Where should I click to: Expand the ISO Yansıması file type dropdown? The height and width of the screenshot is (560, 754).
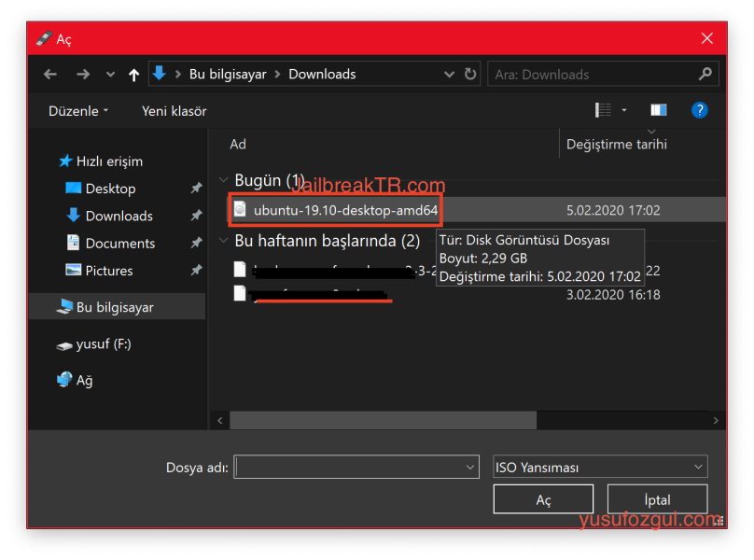tap(698, 468)
